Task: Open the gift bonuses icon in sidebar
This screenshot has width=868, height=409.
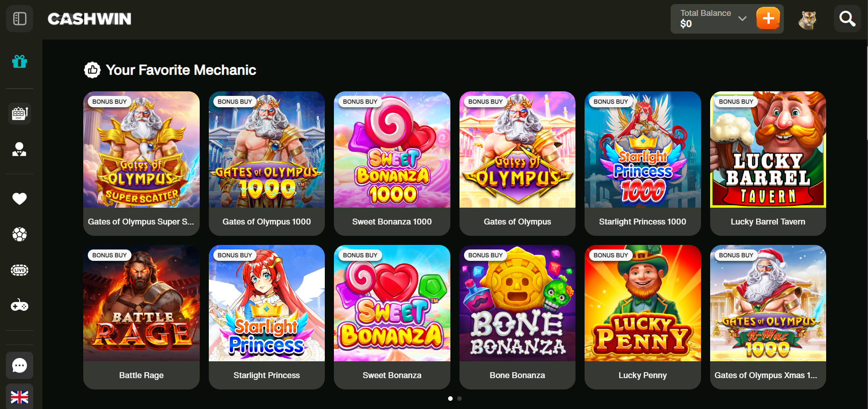Action: 20,61
